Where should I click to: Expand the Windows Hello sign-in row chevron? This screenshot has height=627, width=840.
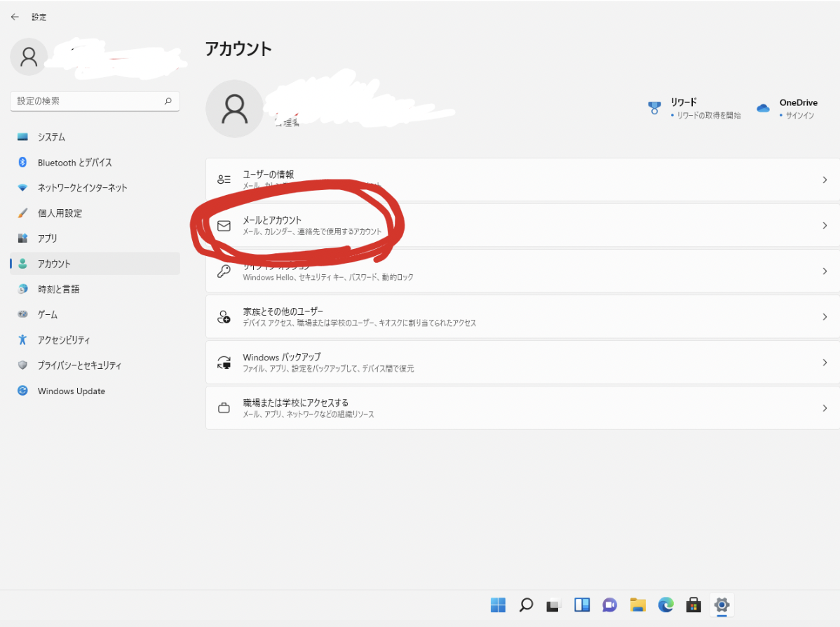[x=825, y=271]
